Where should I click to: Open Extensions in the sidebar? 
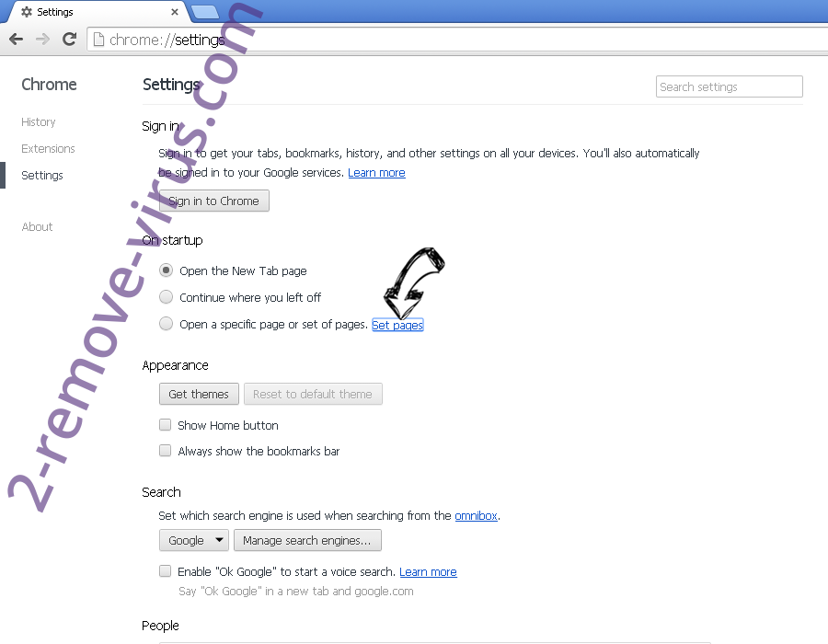48,149
